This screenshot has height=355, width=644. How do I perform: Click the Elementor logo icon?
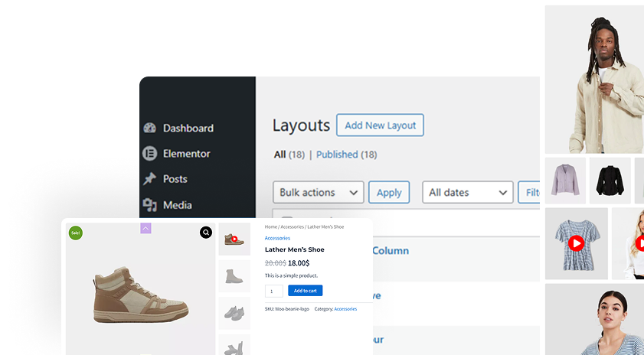coord(149,154)
